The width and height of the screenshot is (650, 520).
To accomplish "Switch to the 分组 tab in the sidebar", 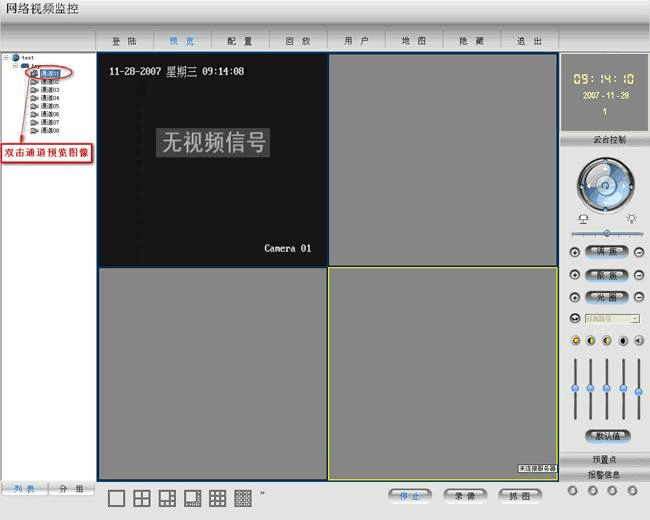I will pyautogui.click(x=72, y=489).
